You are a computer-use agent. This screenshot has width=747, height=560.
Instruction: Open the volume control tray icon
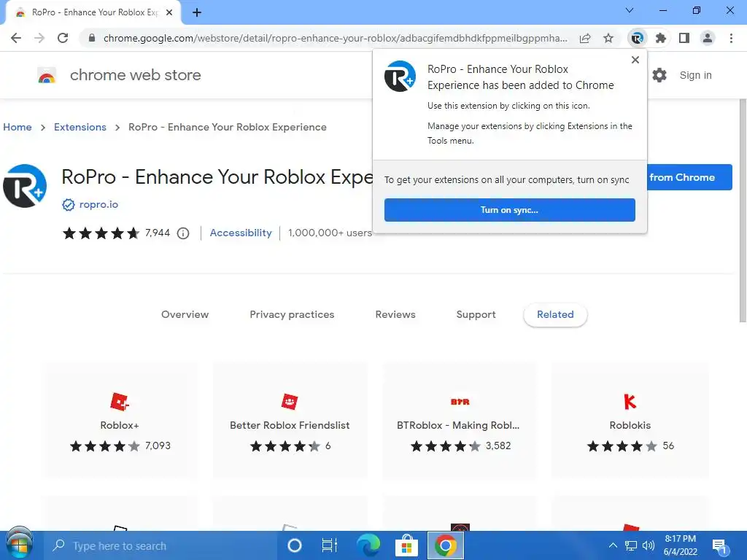(x=649, y=545)
